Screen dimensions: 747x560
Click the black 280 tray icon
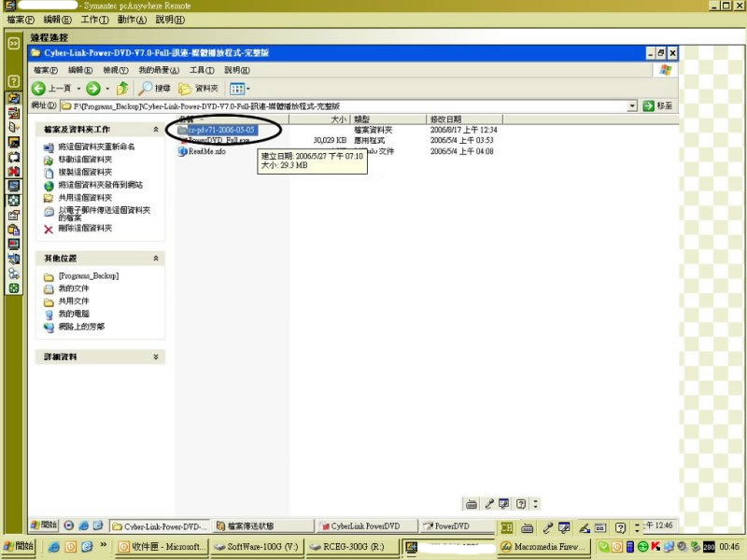pos(709,547)
